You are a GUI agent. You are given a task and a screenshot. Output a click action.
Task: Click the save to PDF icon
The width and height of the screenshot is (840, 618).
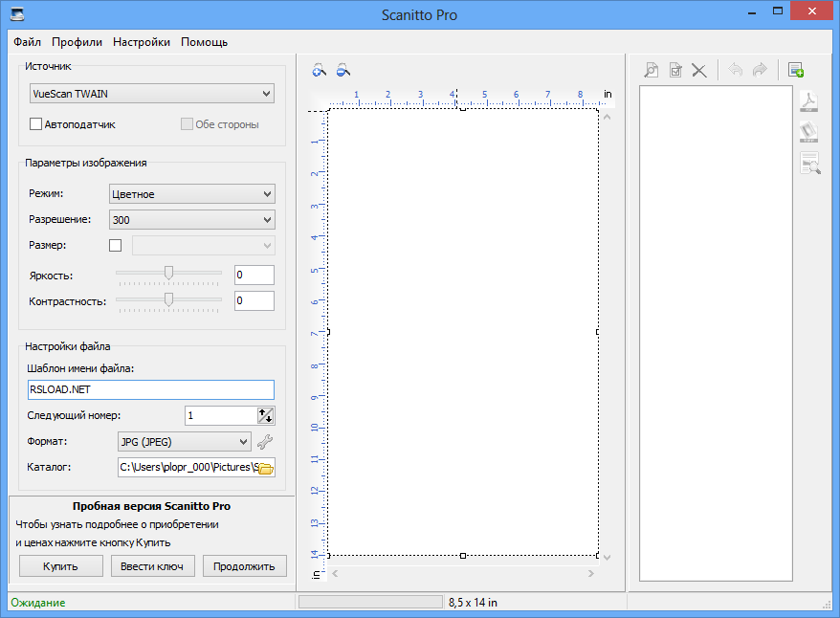pos(809,100)
